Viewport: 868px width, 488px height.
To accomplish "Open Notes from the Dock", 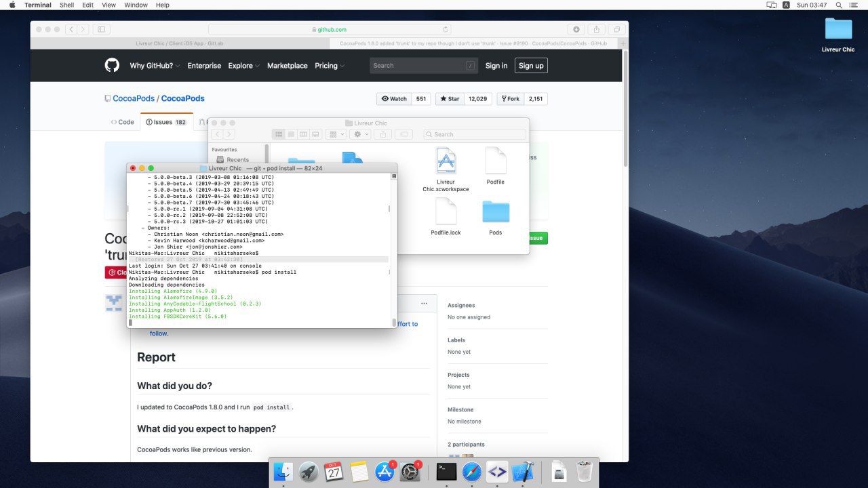I will coord(359,472).
